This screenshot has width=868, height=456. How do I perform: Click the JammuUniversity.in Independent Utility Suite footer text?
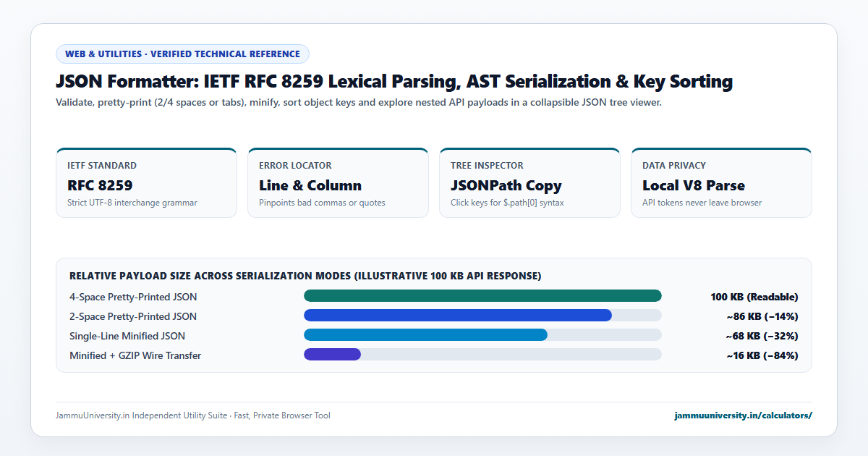click(x=193, y=415)
